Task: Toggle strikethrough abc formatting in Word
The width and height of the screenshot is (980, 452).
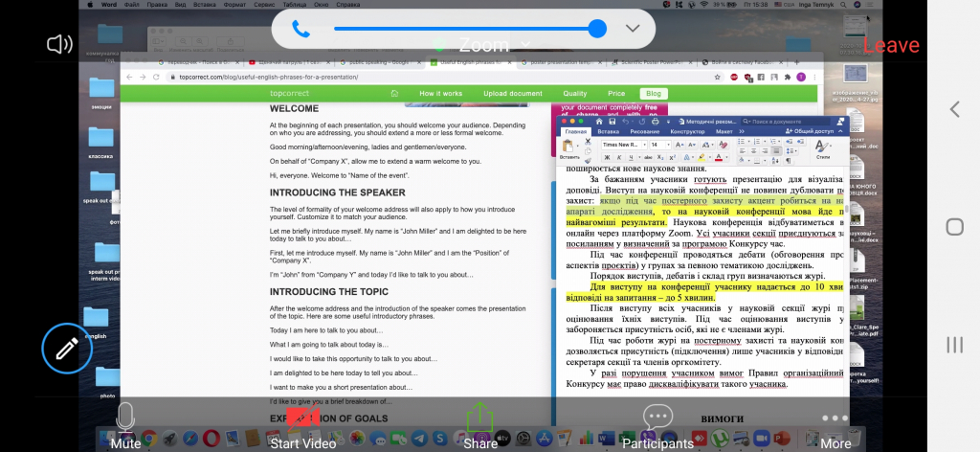Action: pos(648,158)
